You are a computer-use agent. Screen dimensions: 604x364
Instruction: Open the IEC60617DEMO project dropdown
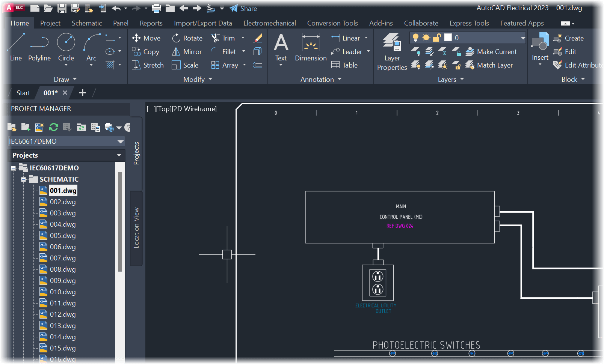[x=120, y=141]
